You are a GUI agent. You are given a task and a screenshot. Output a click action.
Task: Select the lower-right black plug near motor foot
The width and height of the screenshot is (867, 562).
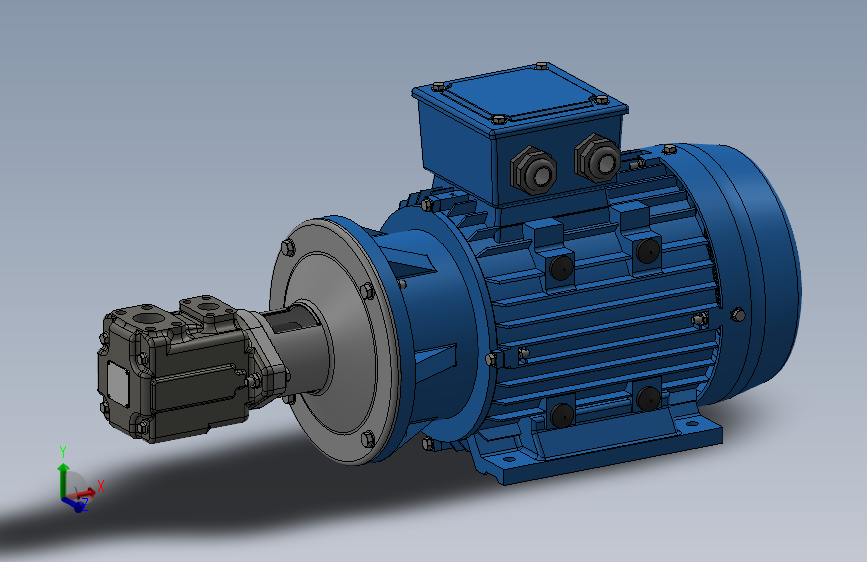[648, 398]
